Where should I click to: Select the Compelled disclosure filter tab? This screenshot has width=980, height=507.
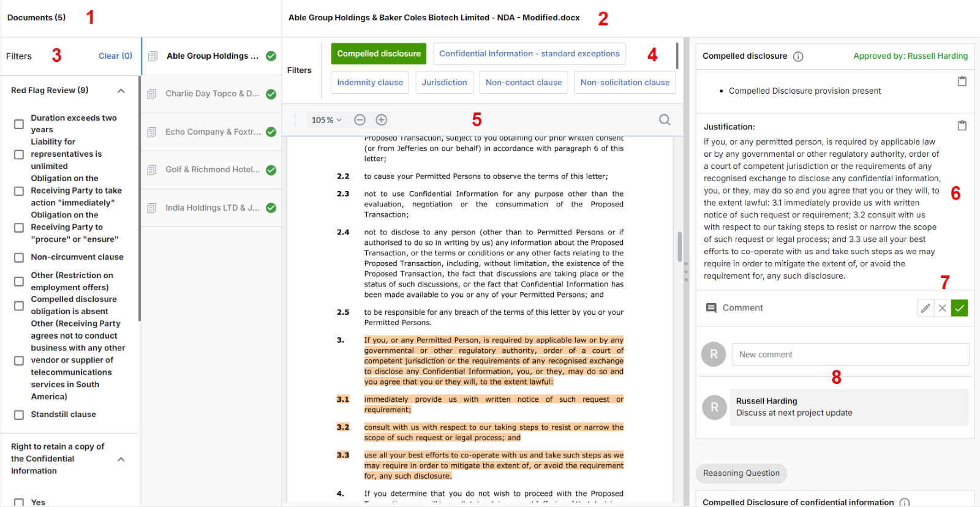coord(379,54)
